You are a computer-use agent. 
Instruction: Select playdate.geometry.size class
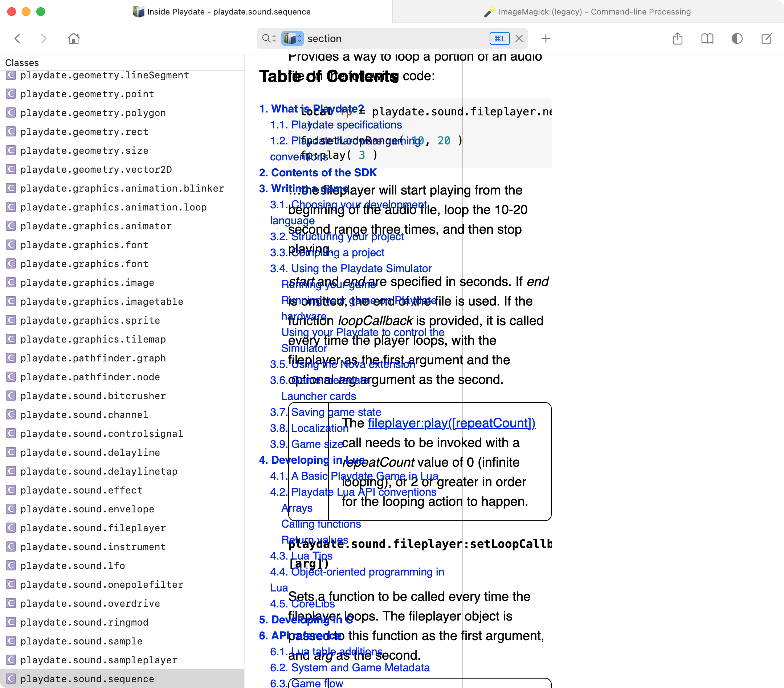tap(122, 150)
